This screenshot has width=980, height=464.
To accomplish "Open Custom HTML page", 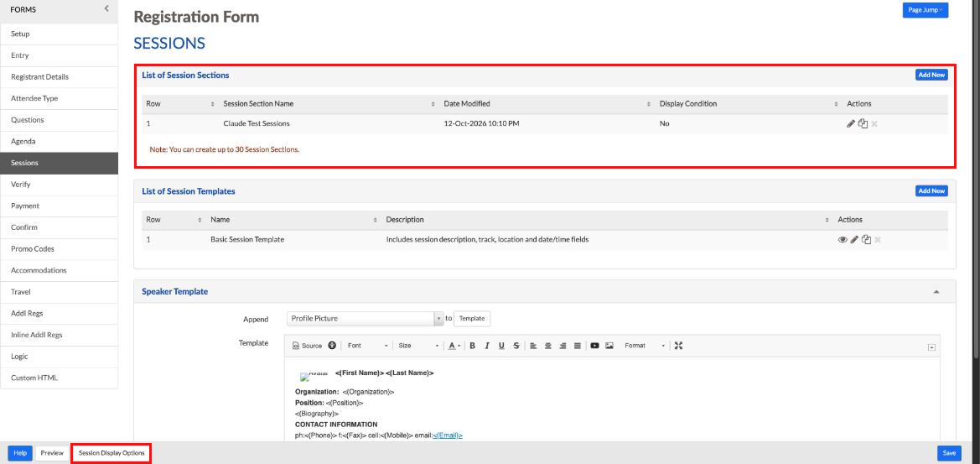I will (59, 378).
